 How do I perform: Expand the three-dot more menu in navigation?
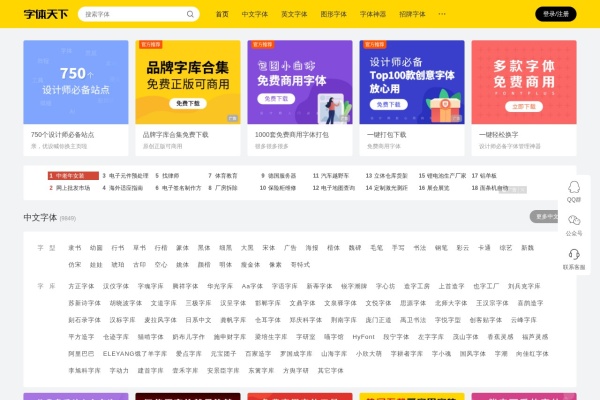pos(442,14)
